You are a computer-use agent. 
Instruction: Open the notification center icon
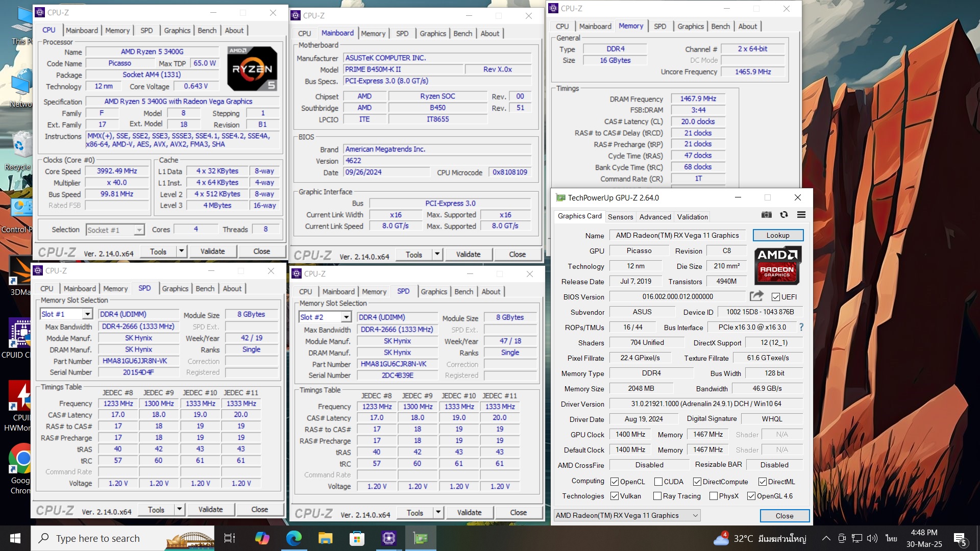(x=960, y=538)
